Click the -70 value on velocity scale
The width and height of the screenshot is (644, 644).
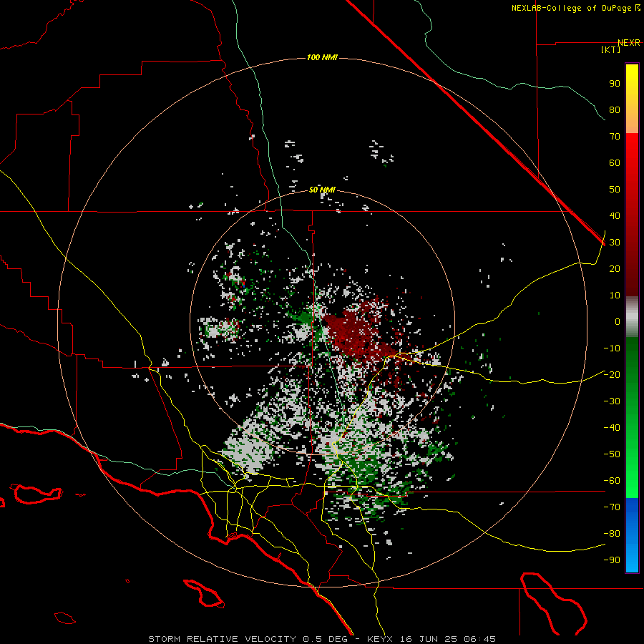[612, 507]
